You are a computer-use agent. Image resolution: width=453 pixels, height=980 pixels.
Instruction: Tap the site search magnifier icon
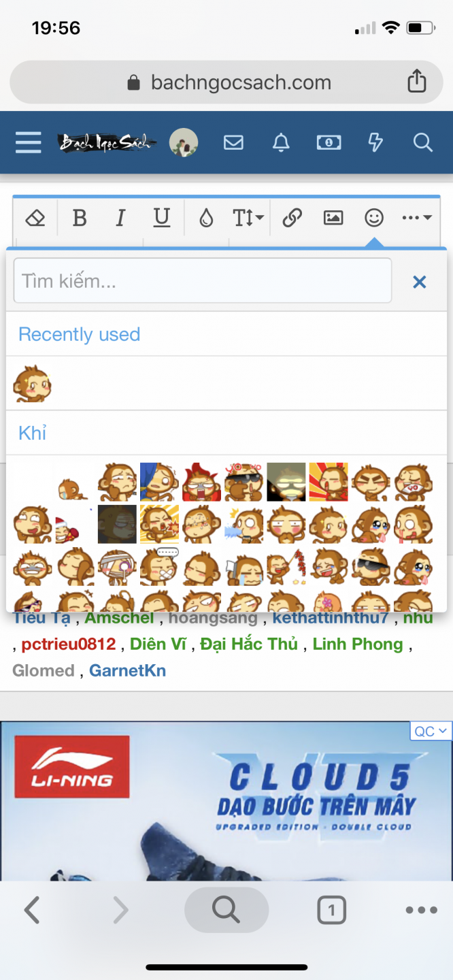tap(423, 142)
